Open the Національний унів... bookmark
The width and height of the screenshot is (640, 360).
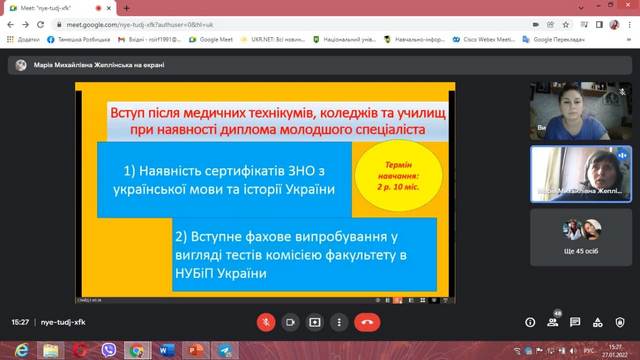click(x=344, y=40)
